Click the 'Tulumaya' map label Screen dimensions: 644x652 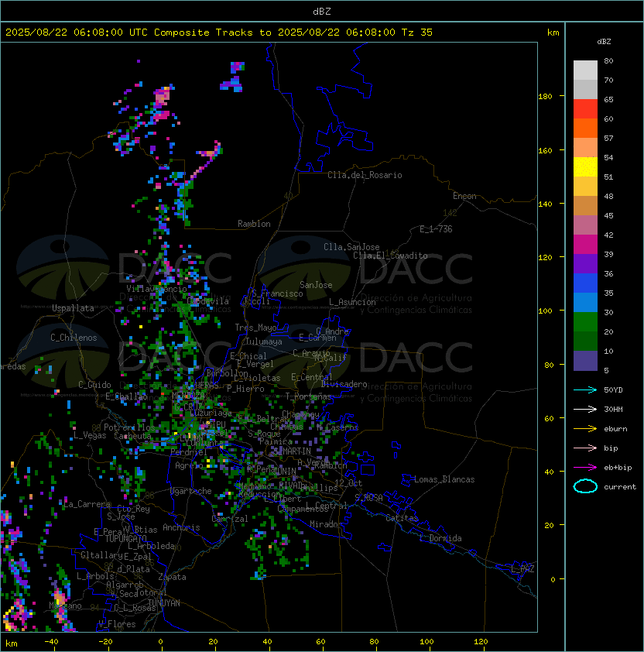tap(264, 341)
